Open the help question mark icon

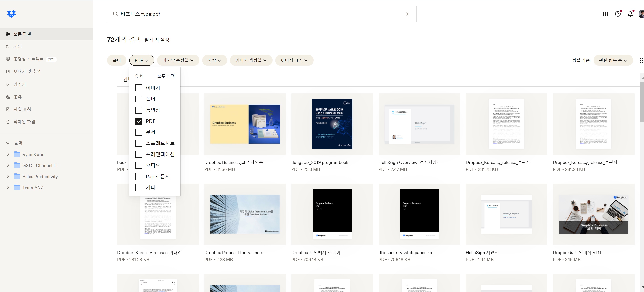pyautogui.click(x=618, y=14)
